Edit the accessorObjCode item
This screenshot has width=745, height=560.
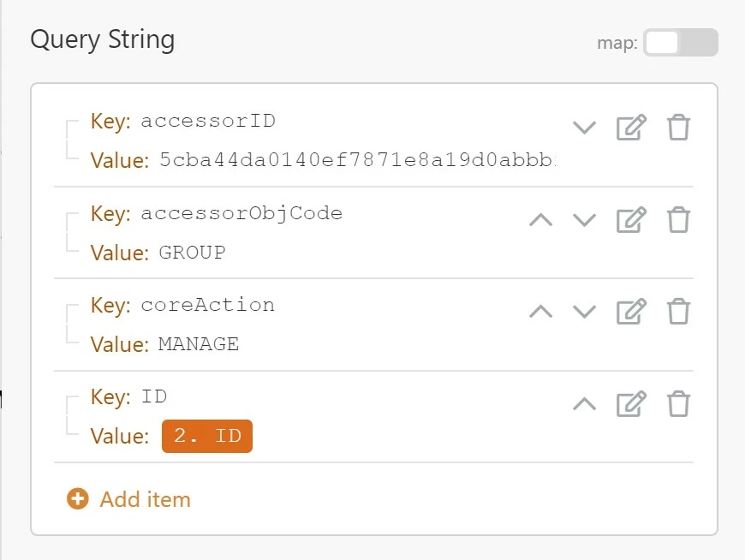pos(631,220)
